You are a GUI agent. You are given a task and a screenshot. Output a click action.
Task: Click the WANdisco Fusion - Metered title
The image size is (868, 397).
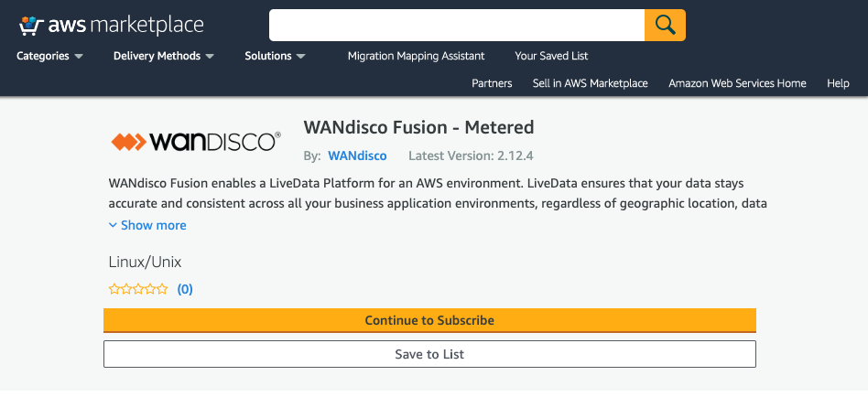tap(418, 128)
